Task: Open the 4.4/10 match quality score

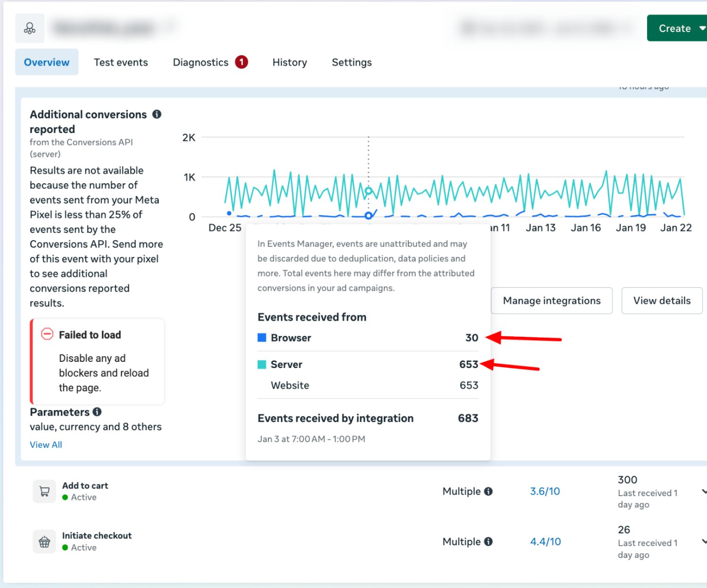Action: tap(545, 542)
